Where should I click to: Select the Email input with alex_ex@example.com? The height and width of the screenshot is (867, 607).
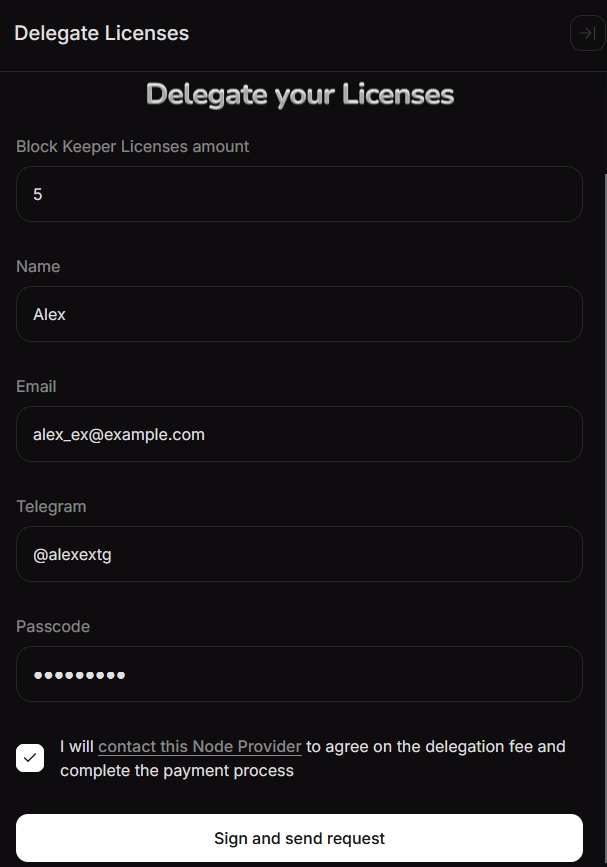click(299, 434)
